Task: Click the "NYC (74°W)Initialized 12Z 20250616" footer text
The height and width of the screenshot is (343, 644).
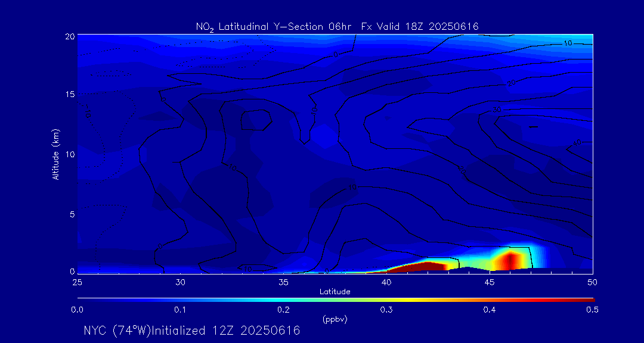Action: click(x=192, y=330)
